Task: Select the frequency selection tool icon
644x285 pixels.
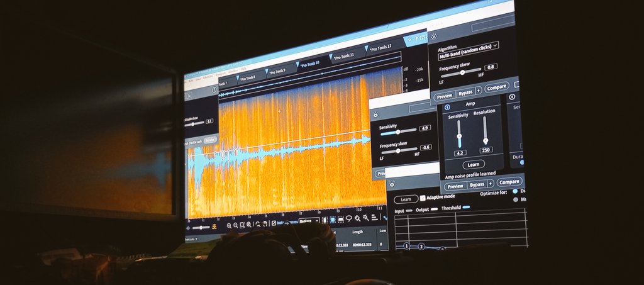Action: pyautogui.click(x=341, y=220)
